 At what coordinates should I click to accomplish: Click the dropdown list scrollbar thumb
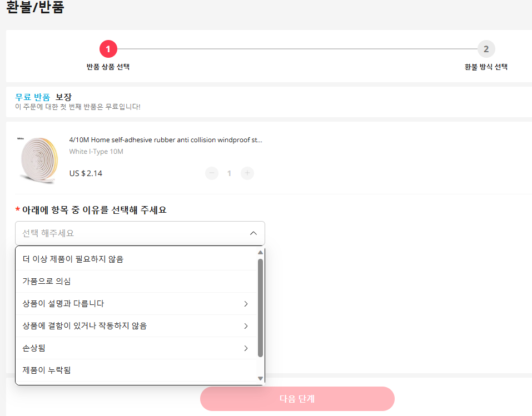260,308
